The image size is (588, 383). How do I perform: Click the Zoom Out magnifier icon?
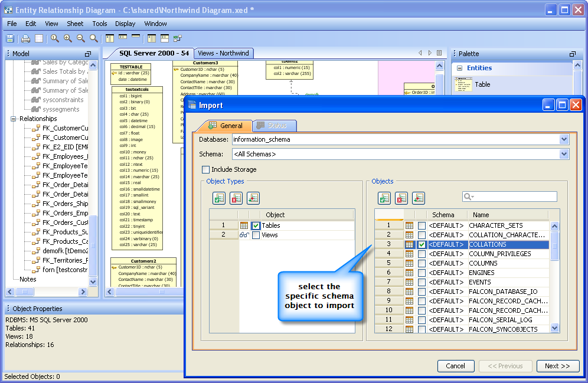tap(81, 38)
